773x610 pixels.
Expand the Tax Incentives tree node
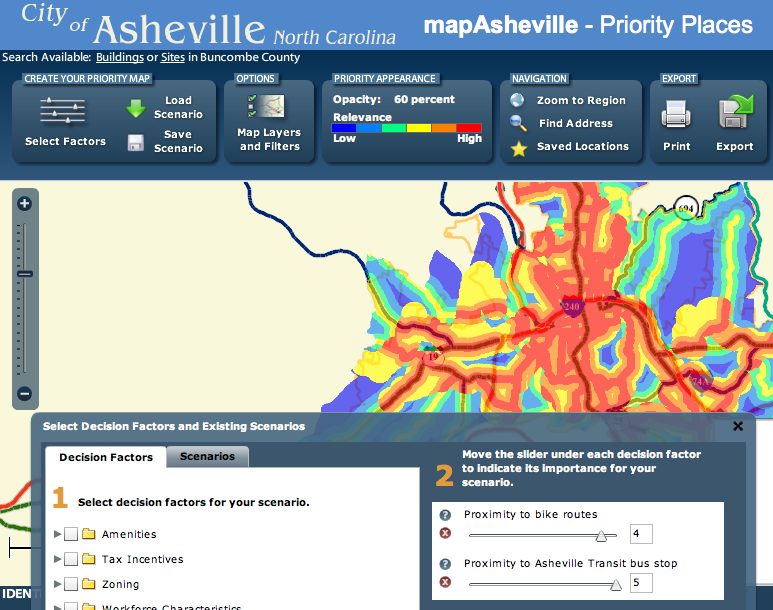(x=57, y=560)
